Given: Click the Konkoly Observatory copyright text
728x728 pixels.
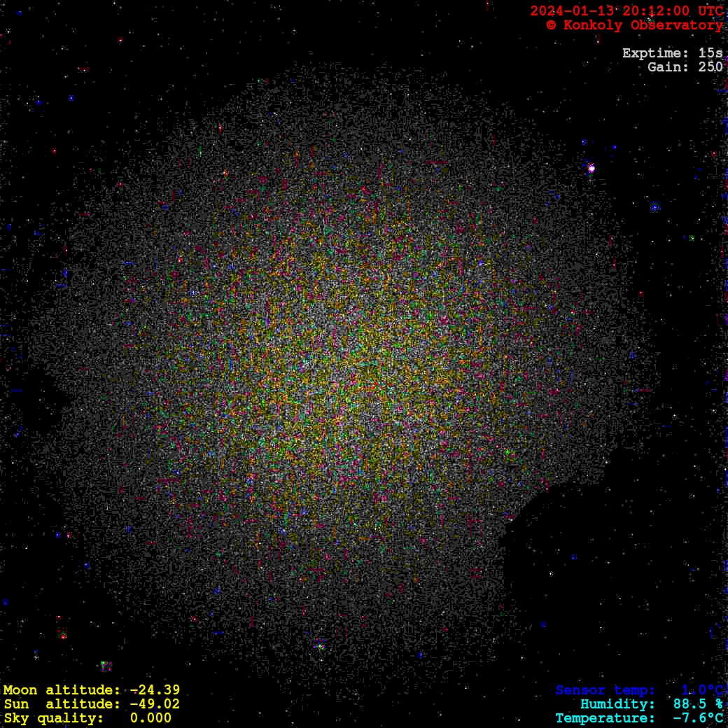Looking at the screenshot, I should (x=634, y=25).
